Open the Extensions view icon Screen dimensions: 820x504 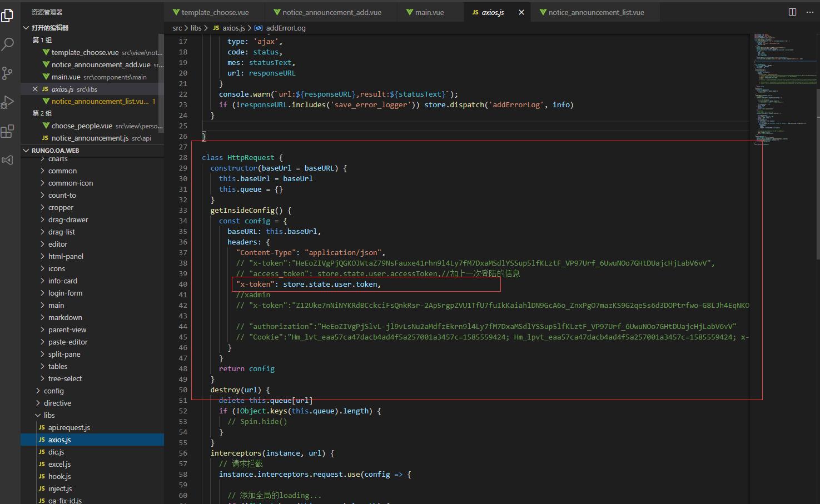click(x=8, y=131)
